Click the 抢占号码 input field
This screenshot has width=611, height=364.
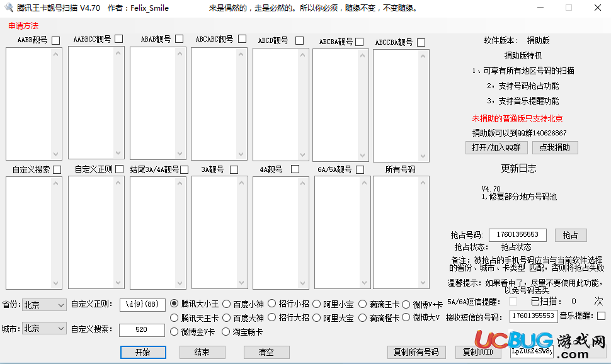[x=518, y=235]
